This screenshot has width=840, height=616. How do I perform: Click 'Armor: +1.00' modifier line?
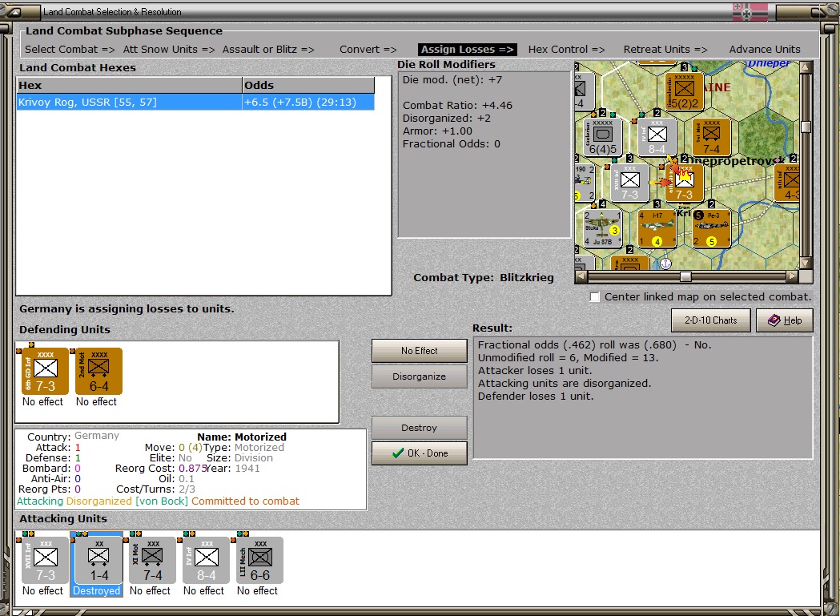point(438,131)
